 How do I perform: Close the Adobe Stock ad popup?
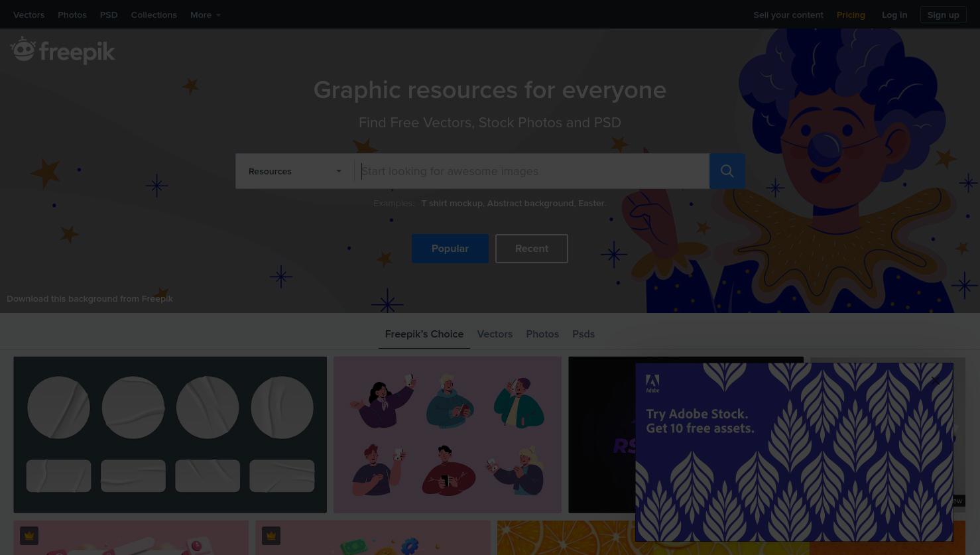[x=935, y=381]
